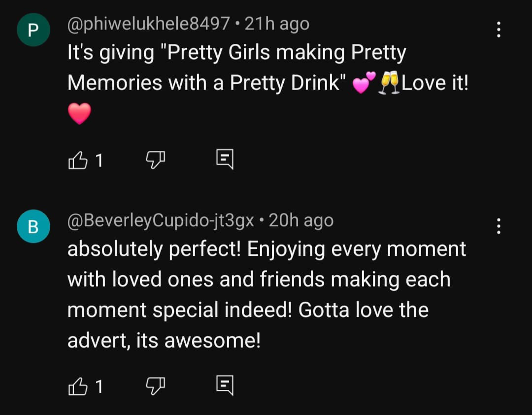Dislike the comment by phiwelukhele8497

coord(156,160)
